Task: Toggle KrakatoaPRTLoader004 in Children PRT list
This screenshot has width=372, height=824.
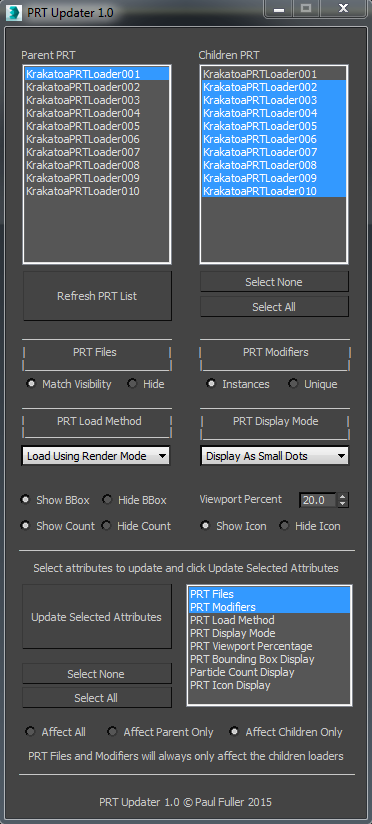Action: click(x=274, y=113)
